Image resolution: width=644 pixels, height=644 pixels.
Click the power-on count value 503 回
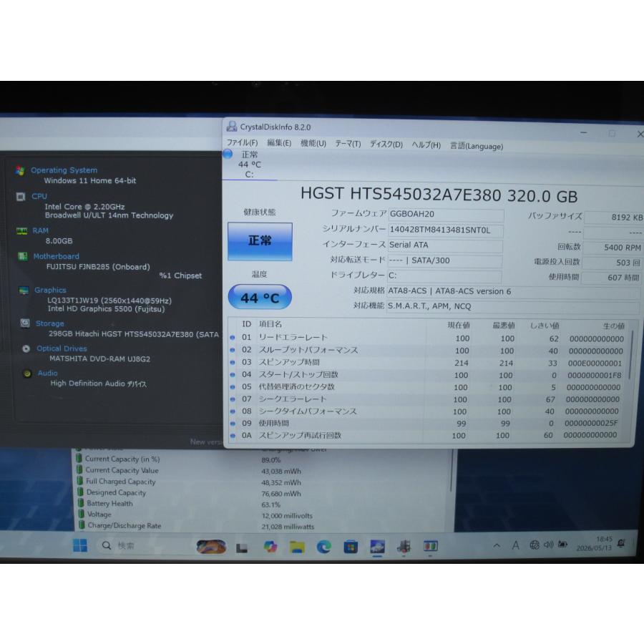(612, 263)
